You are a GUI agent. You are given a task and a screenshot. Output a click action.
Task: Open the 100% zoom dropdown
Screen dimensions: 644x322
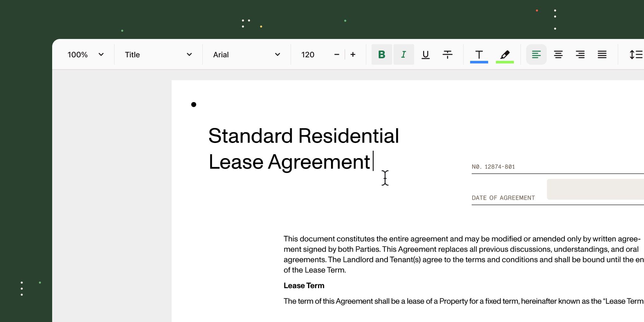85,54
